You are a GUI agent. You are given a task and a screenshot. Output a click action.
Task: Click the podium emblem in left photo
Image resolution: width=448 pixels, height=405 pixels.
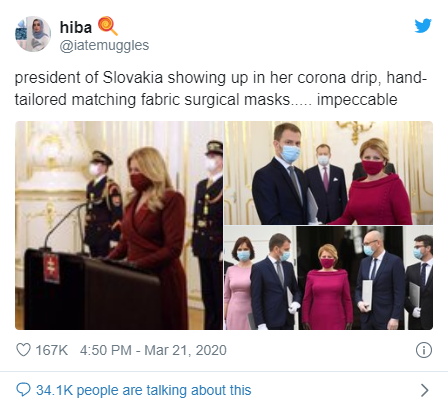pos(51,268)
